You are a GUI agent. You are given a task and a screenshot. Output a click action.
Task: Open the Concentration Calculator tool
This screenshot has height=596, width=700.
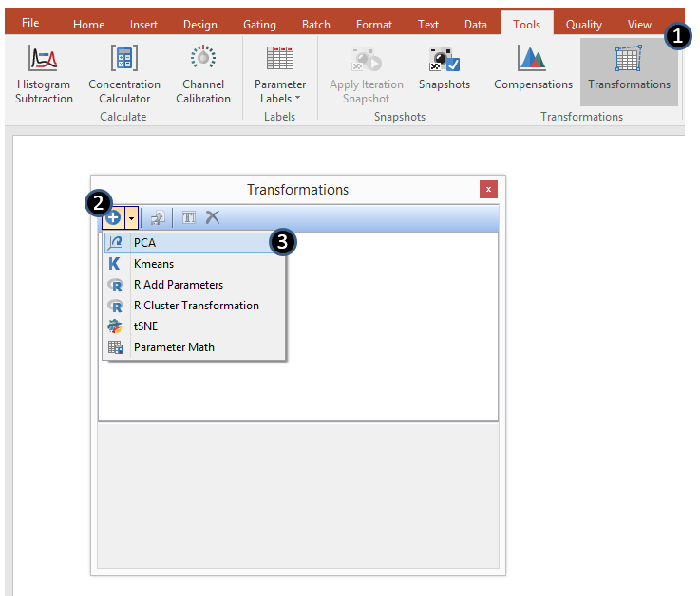pyautogui.click(x=124, y=60)
